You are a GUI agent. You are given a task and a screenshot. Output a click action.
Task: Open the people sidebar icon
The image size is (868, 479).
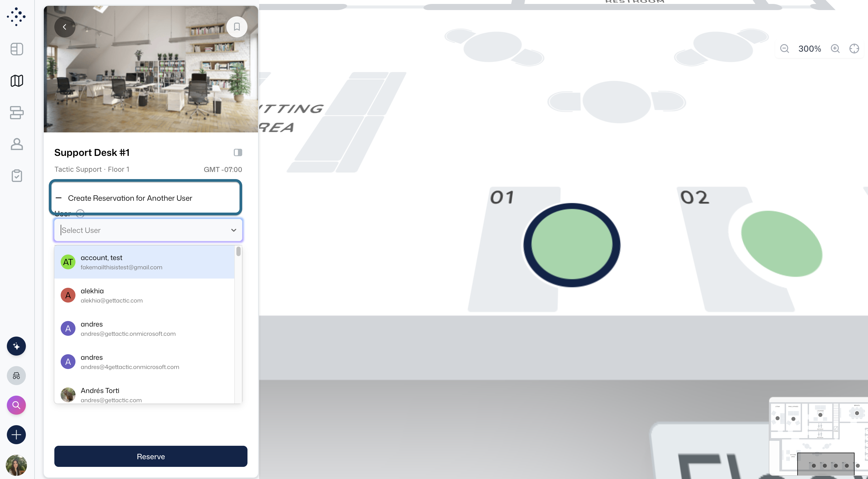(17, 144)
